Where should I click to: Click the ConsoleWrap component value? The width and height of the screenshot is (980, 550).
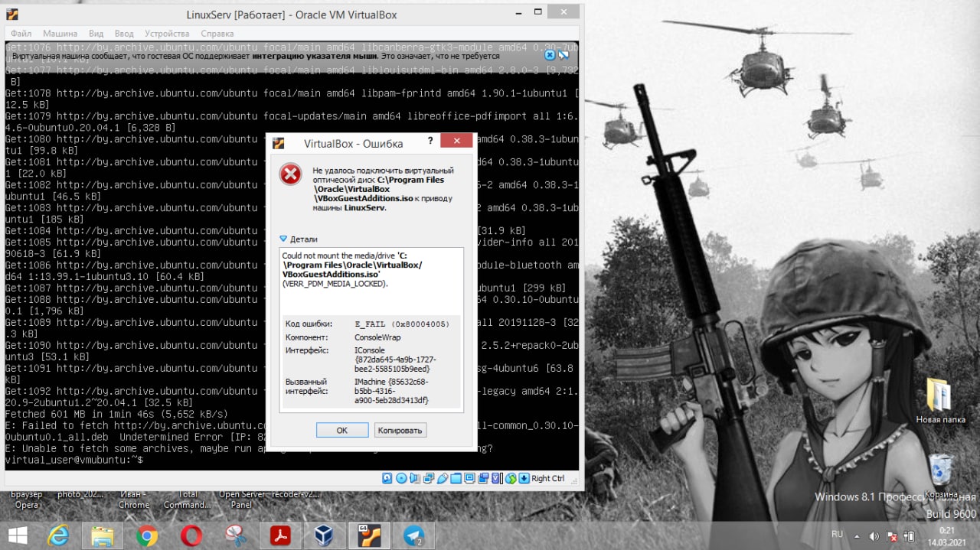(377, 337)
